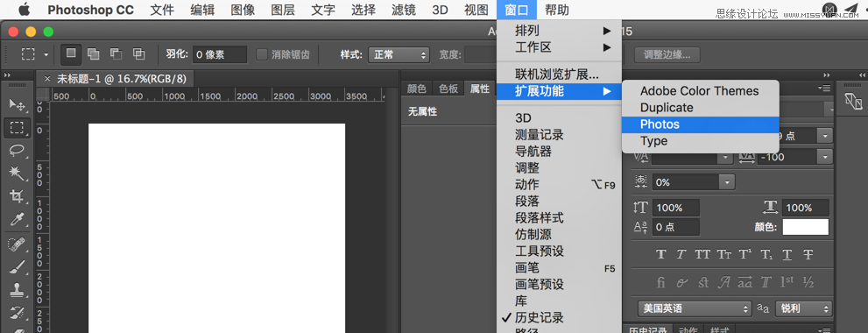Toggle OpenType ordinals (1st) option
Screen dimensions: 868x333
pyautogui.click(x=787, y=282)
